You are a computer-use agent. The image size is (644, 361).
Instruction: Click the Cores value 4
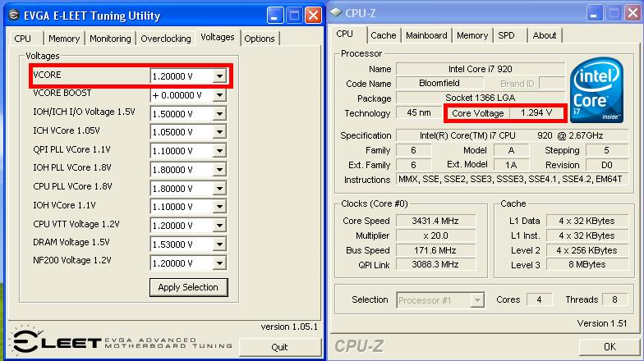[539, 299]
